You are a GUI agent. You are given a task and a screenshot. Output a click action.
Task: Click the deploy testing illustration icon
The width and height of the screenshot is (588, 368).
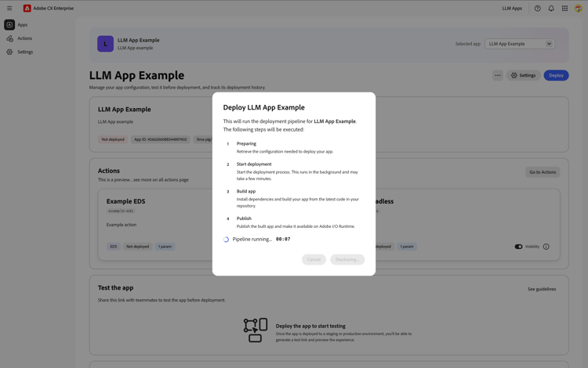[x=256, y=330]
